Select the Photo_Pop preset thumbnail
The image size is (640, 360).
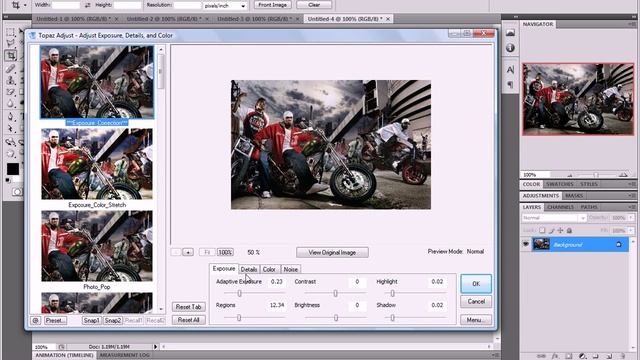click(x=97, y=246)
